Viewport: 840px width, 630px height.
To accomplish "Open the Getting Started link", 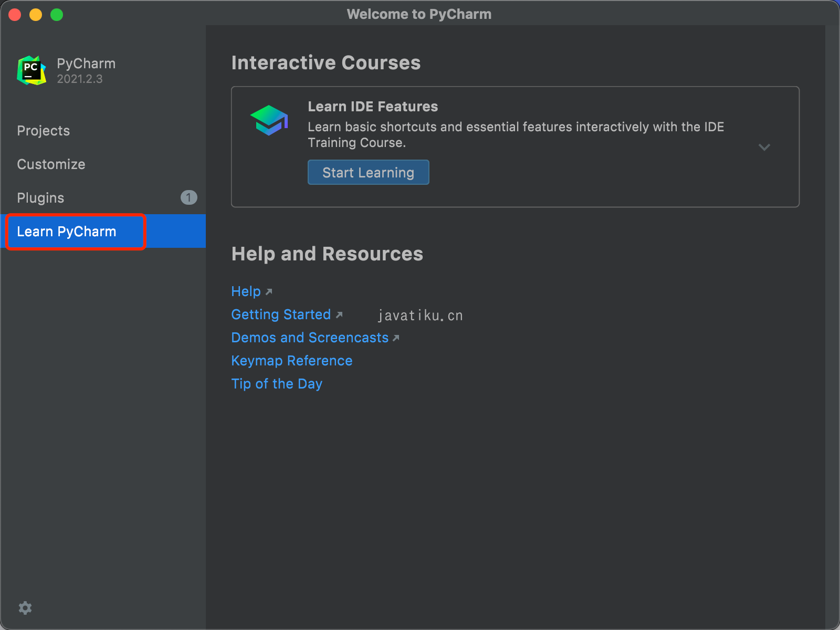I will [281, 314].
